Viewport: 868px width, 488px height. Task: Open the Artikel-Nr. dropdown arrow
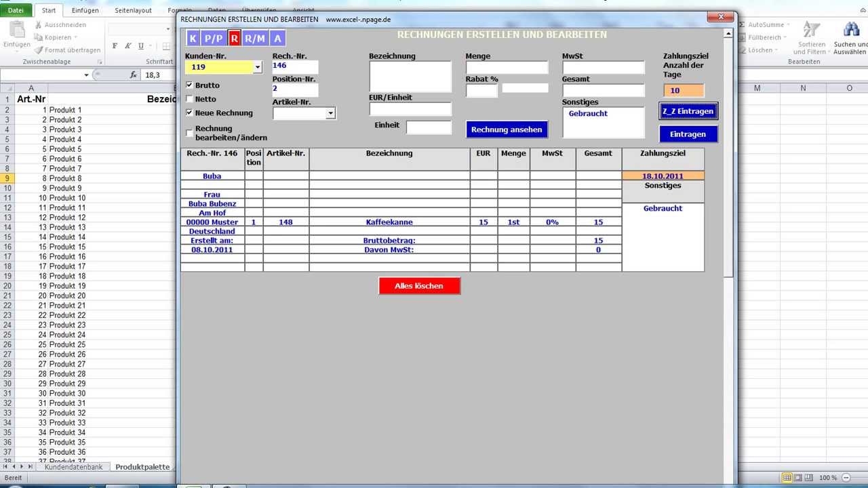pyautogui.click(x=331, y=113)
